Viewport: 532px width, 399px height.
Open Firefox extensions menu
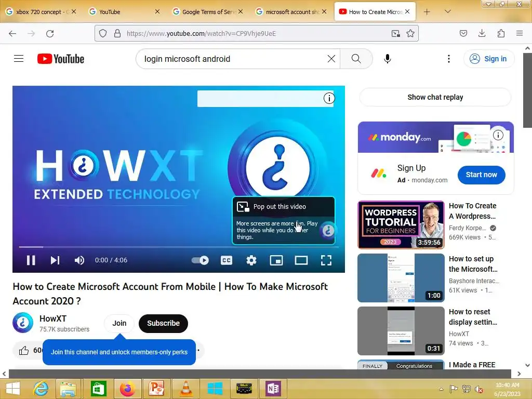501,33
